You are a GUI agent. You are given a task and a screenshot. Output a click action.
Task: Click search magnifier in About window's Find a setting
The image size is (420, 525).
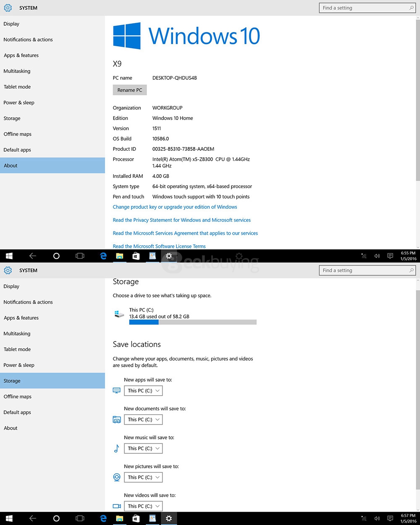[x=411, y=8]
